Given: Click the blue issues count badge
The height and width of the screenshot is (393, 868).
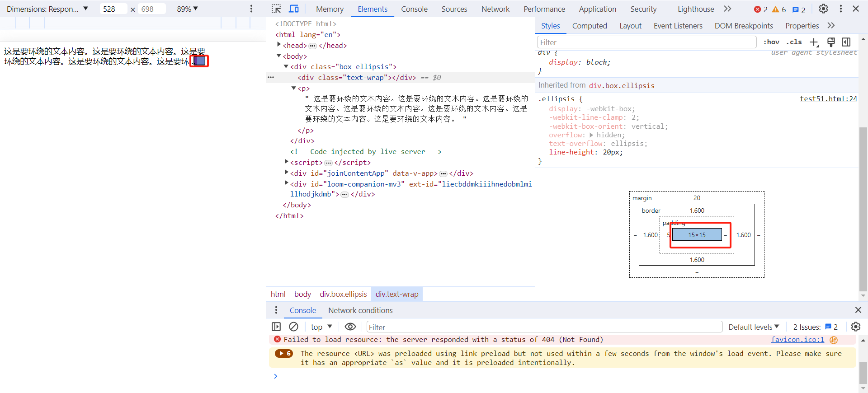Looking at the screenshot, I should coord(799,9).
